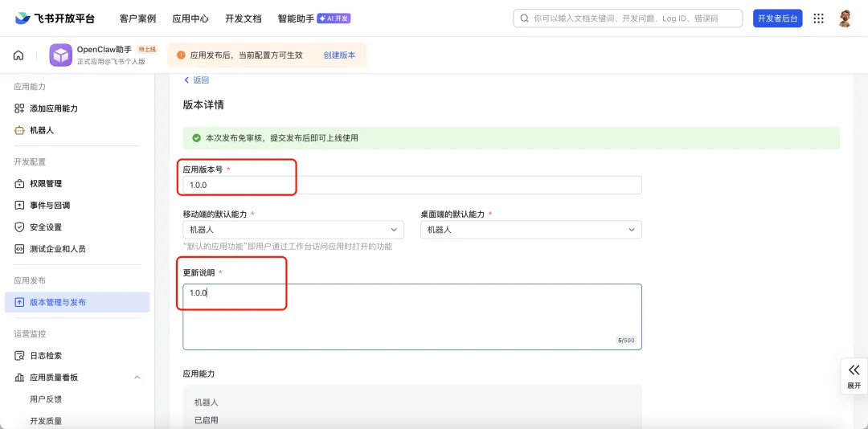Click the green check icon in the success notice

coord(196,138)
